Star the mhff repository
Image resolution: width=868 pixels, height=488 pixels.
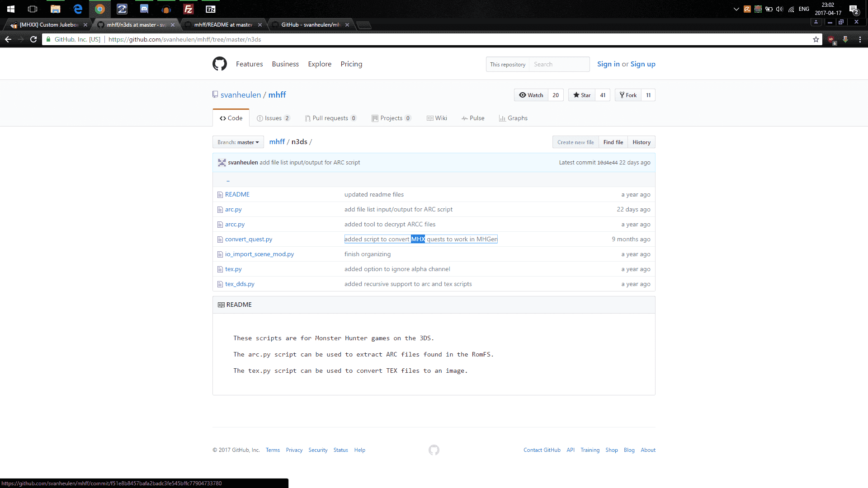582,95
